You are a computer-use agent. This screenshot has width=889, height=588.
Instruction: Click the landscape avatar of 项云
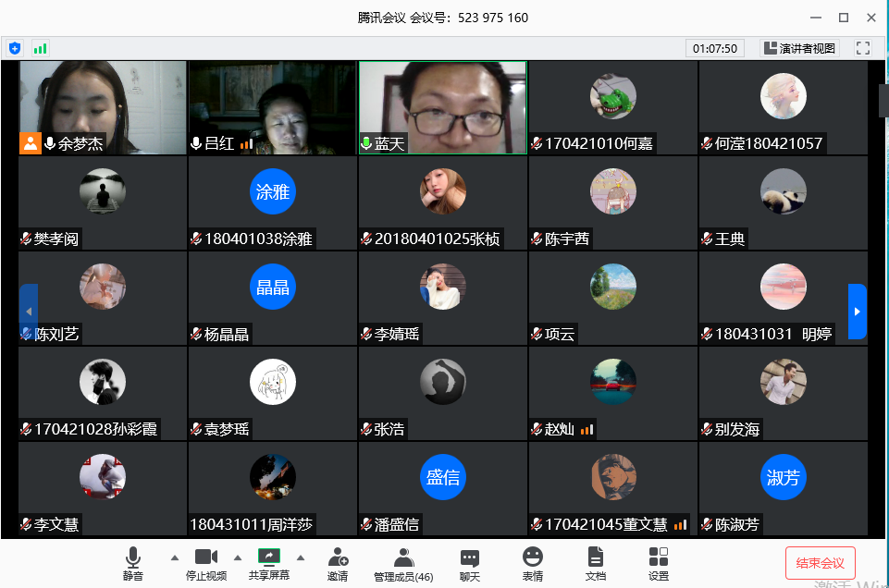(x=613, y=287)
